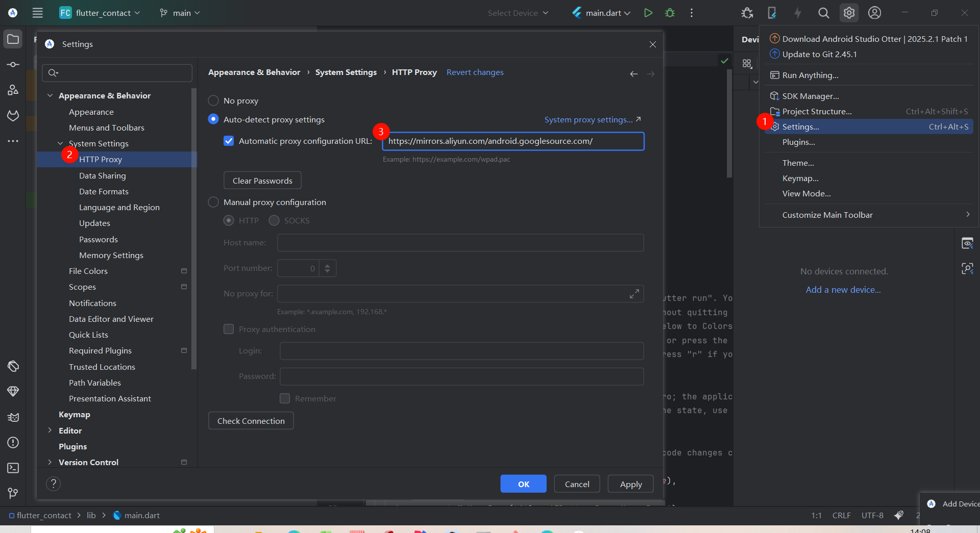This screenshot has width=980, height=533.
Task: Show more tool windows ellipsis
Action: [13, 141]
